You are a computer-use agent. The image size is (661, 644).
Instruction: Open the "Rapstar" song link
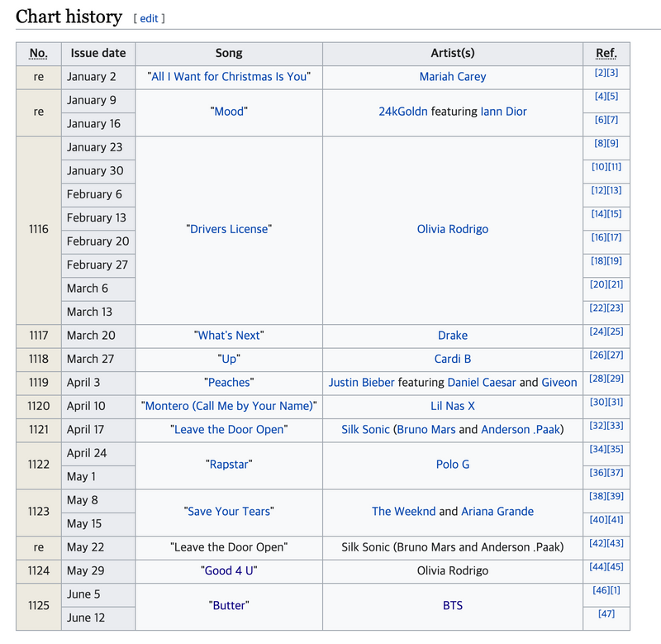(x=229, y=465)
